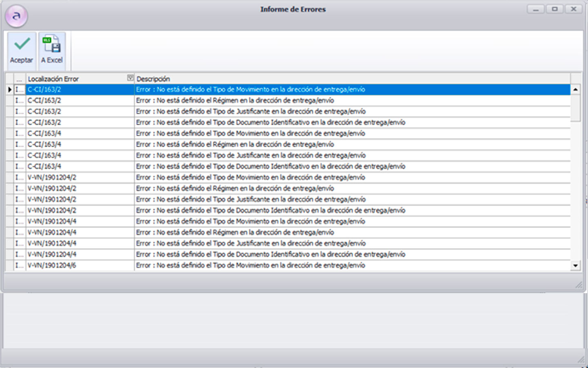The height and width of the screenshot is (368, 588).
Task: Select C-CI/163/2 Régimen error row
Action: pos(235,101)
